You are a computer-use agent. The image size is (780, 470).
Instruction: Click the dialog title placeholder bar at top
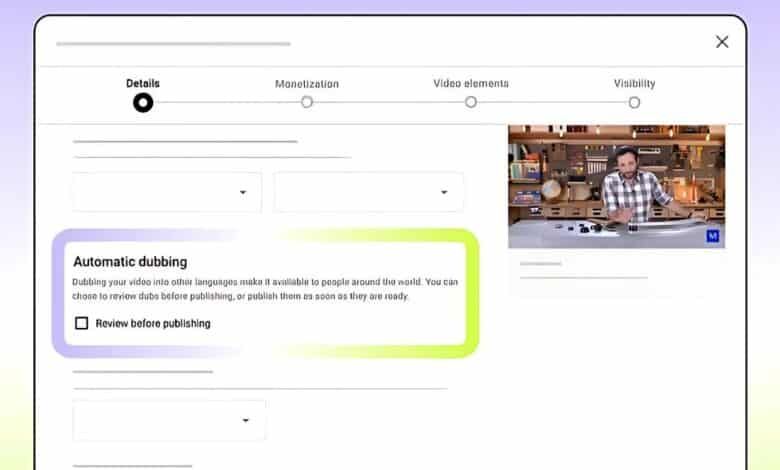click(x=173, y=44)
